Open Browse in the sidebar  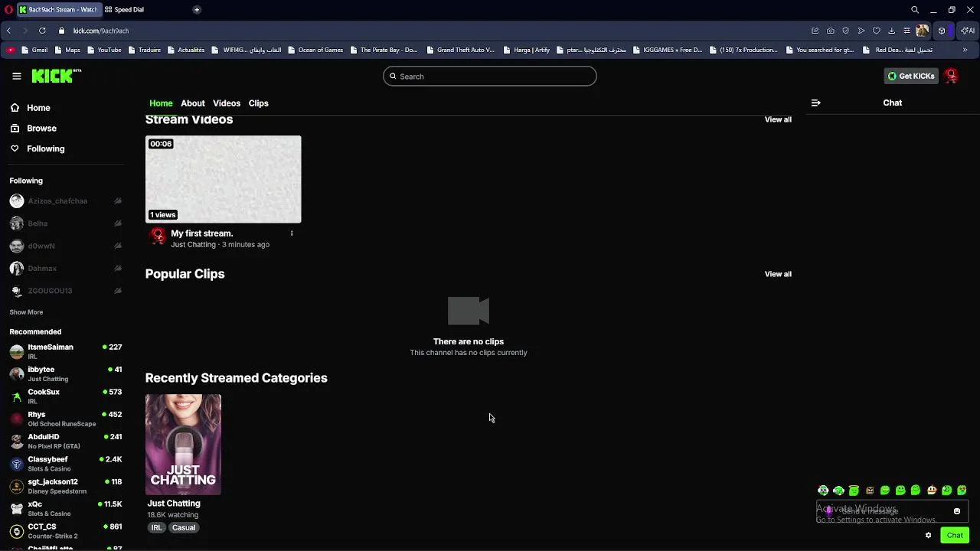tap(41, 129)
